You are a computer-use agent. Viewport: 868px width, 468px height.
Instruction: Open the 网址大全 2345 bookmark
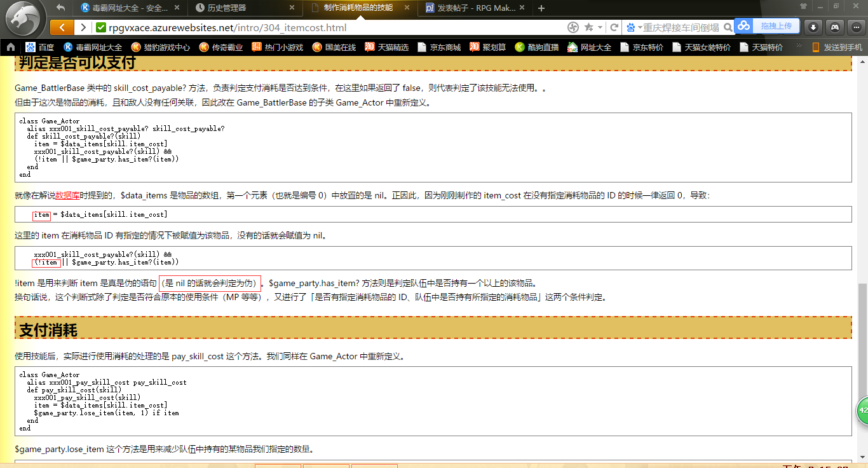589,47
